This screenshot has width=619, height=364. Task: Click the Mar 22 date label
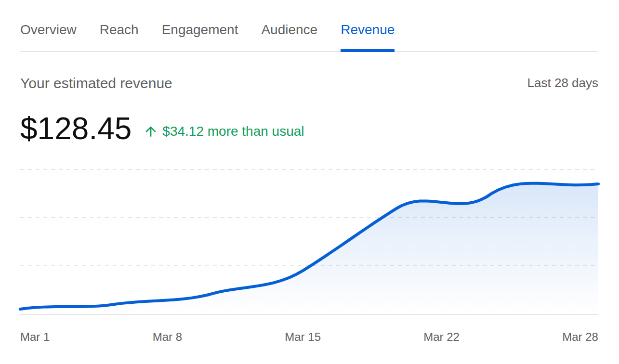441,337
